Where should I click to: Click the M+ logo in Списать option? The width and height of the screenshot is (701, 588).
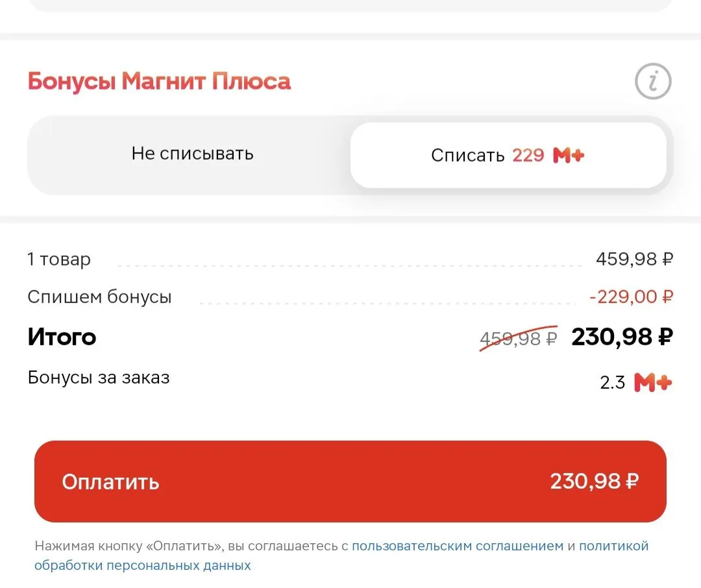point(569,155)
